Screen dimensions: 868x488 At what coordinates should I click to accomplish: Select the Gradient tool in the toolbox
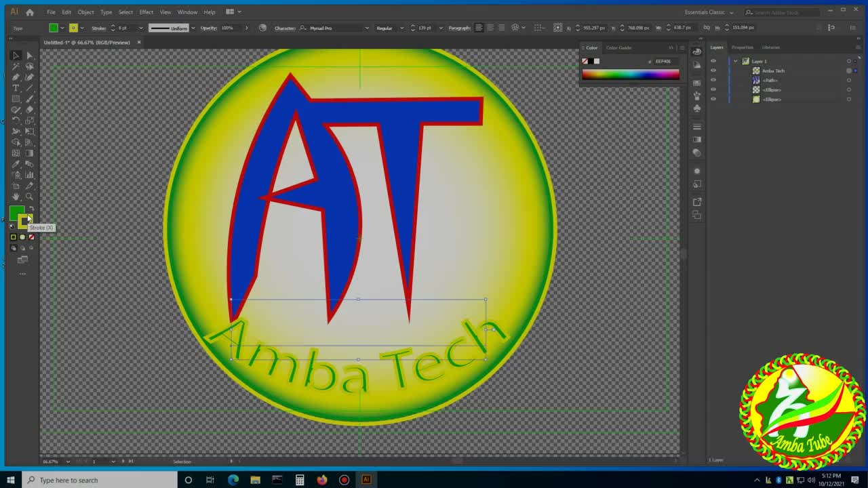click(x=29, y=153)
